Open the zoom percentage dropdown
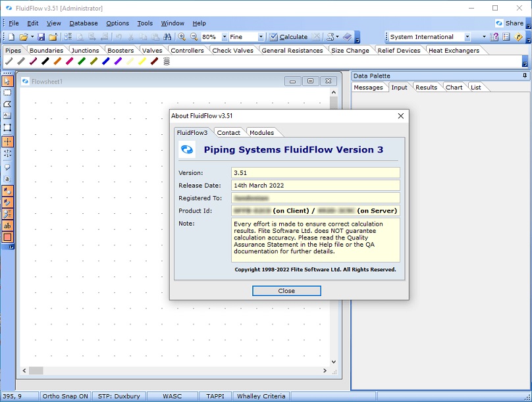Image resolution: width=532 pixels, height=402 pixels. click(225, 37)
